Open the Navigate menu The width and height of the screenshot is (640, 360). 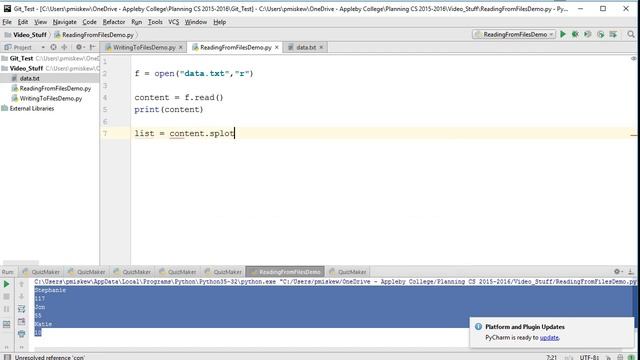pos(64,22)
